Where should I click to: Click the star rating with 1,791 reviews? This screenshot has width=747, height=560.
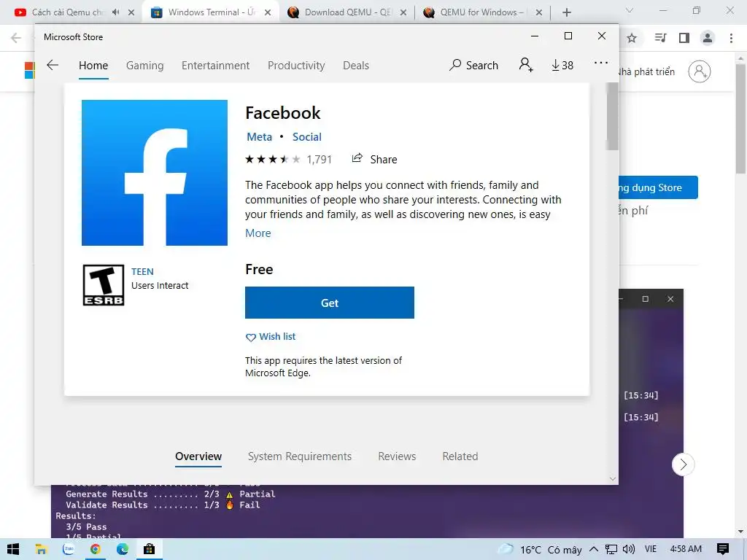(288, 159)
